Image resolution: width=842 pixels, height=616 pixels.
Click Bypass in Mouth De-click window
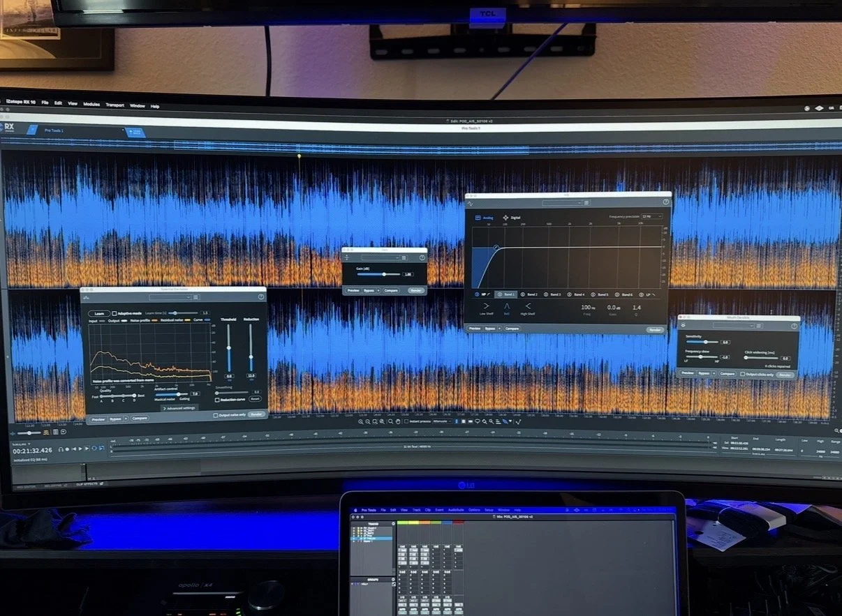pyautogui.click(x=704, y=373)
